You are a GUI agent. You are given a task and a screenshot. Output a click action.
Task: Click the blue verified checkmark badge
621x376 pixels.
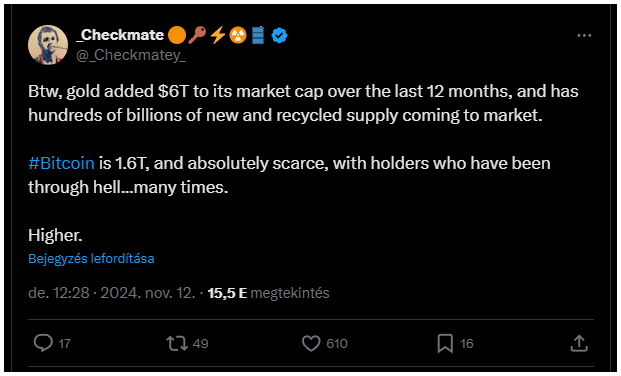(x=280, y=36)
